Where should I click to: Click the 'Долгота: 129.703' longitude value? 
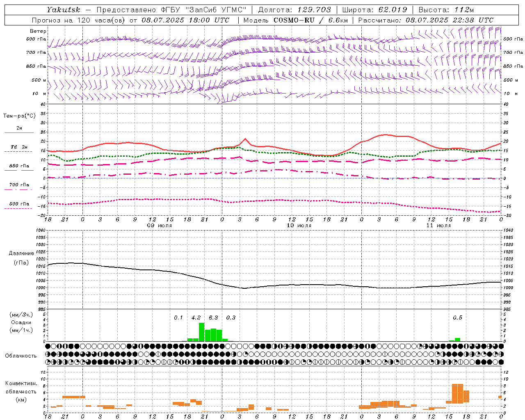[294, 10]
